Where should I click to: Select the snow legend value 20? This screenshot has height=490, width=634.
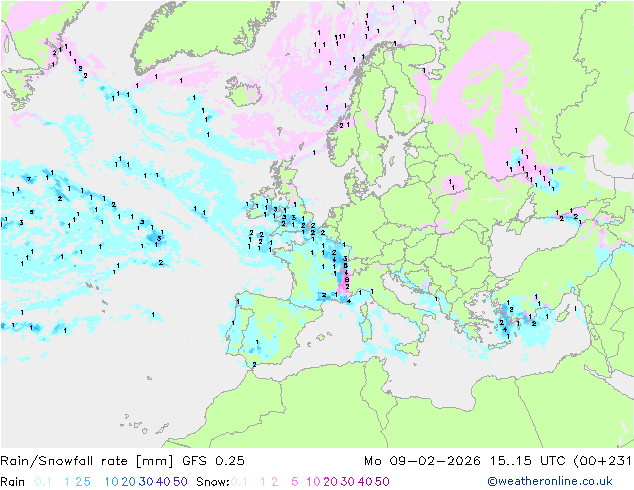point(330,482)
